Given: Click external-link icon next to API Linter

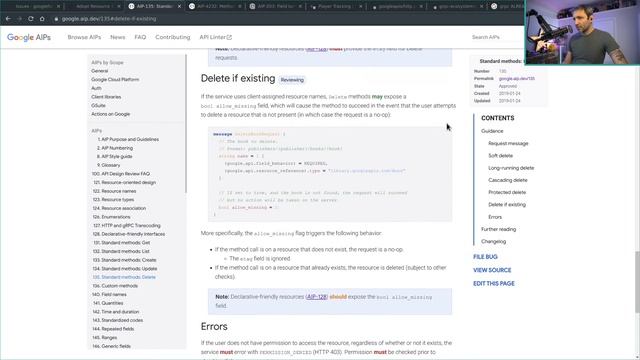Looking at the screenshot, I should pos(229,37).
